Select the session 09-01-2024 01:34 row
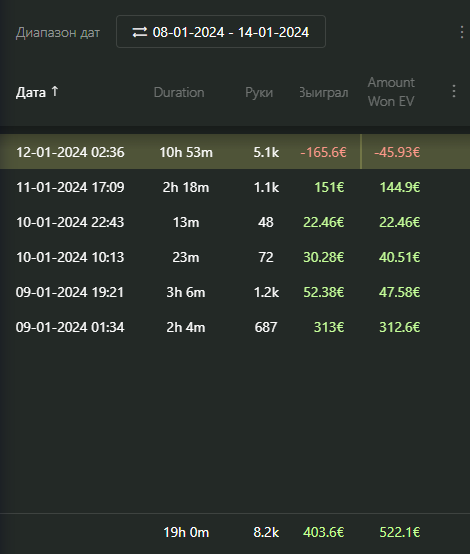Image resolution: width=470 pixels, height=554 pixels. pyautogui.click(x=235, y=327)
